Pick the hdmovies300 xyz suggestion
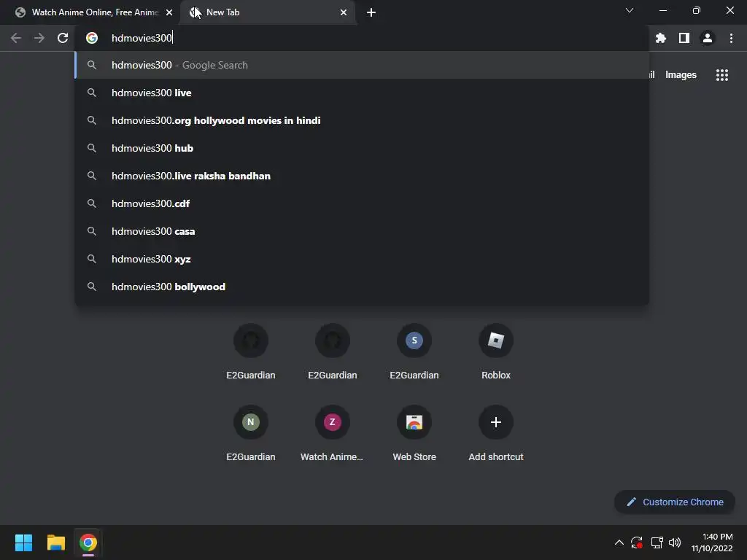Screen dimensions: 747x560 [362, 259]
